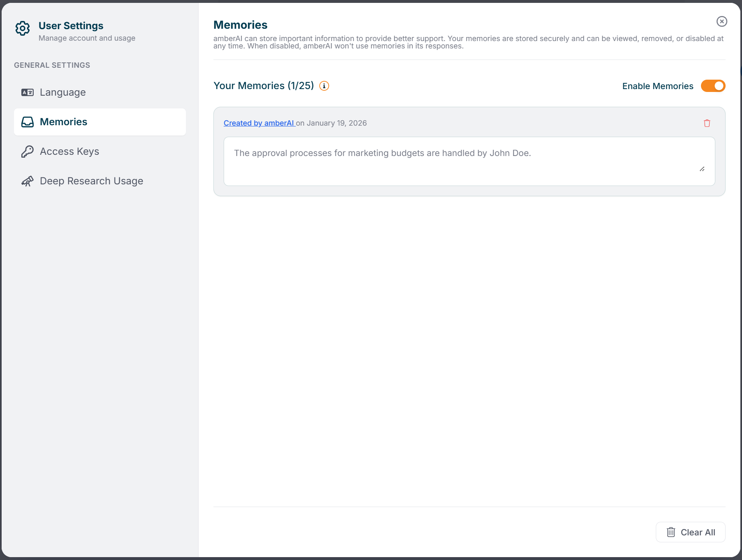Delete the John Doe memory entry
This screenshot has height=560, width=742.
click(x=707, y=123)
